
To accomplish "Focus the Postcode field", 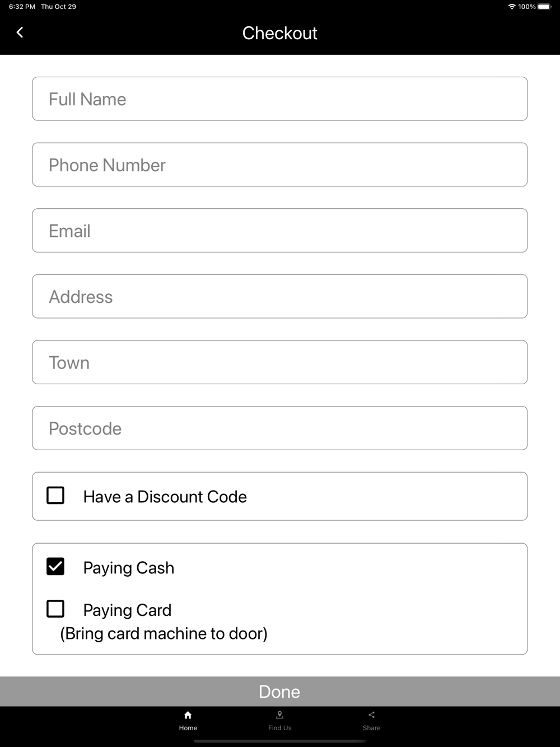I will [x=280, y=428].
